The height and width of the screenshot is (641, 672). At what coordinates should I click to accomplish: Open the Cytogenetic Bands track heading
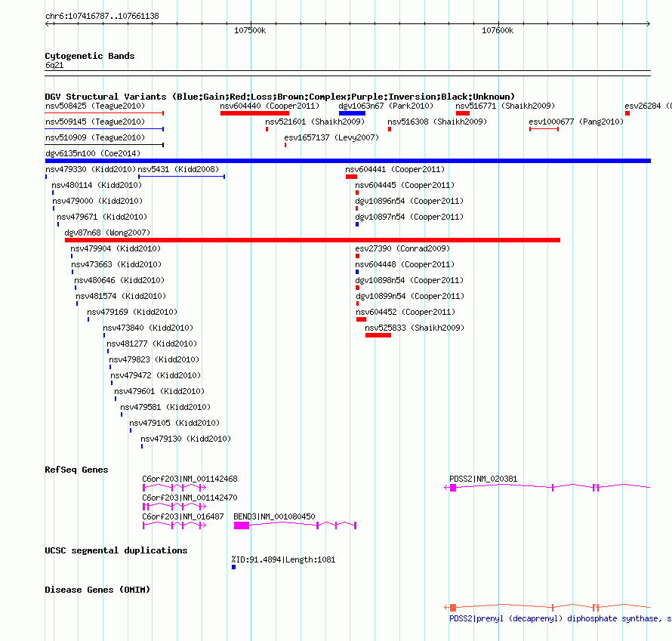point(90,56)
